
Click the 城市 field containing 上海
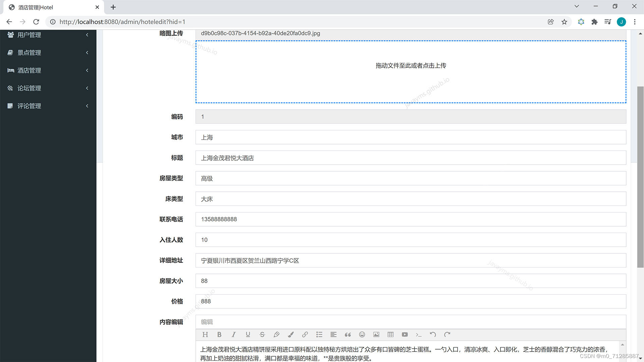click(x=411, y=137)
